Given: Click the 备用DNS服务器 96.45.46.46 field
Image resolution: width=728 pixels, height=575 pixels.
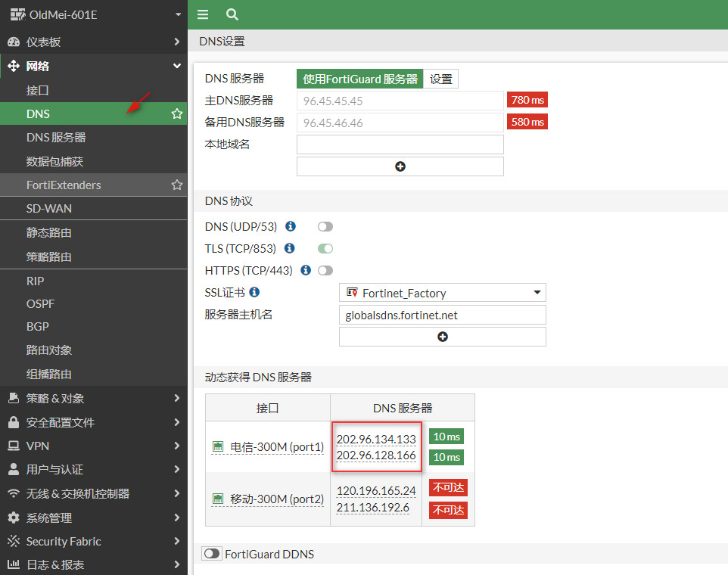Looking at the screenshot, I should (x=400, y=123).
